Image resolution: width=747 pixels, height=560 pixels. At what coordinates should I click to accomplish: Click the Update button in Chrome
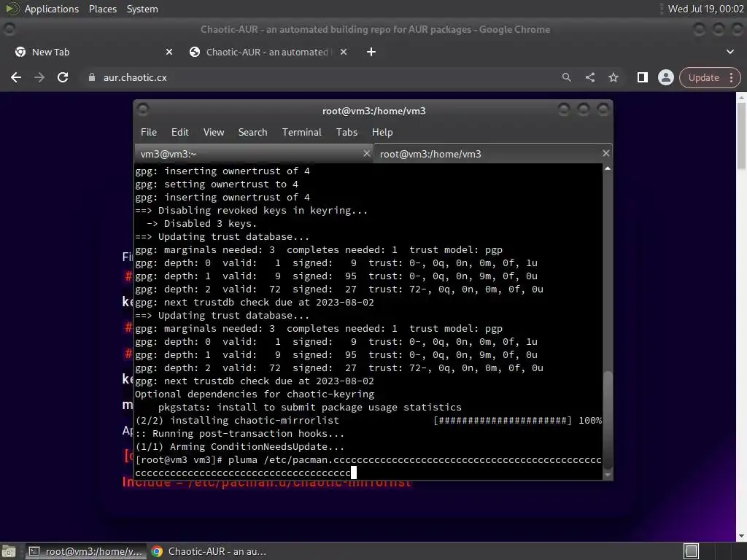[x=703, y=77]
